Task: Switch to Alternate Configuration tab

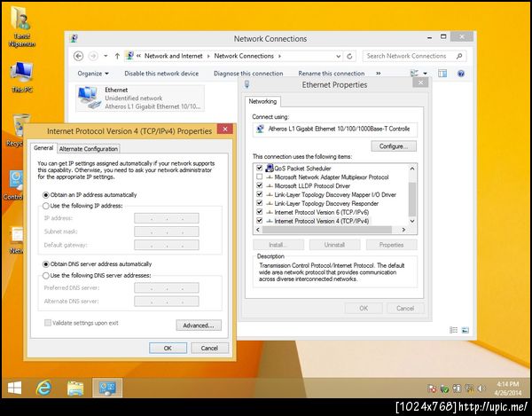Action: click(89, 149)
